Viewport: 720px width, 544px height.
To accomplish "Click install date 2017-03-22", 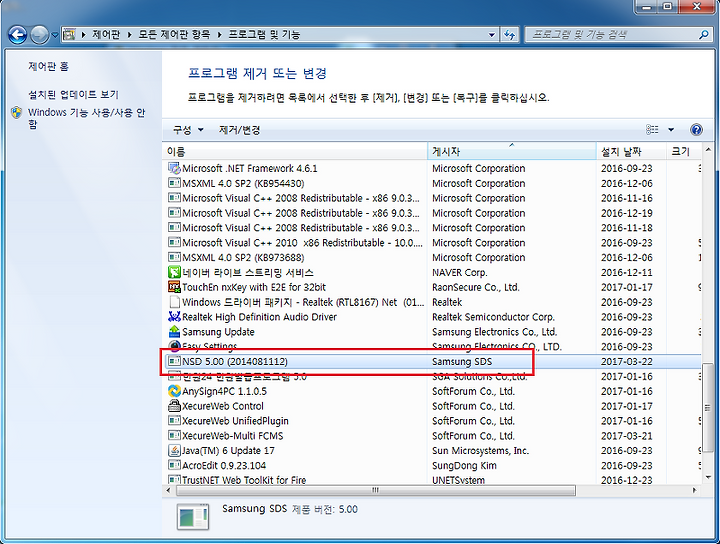I will [x=627, y=362].
